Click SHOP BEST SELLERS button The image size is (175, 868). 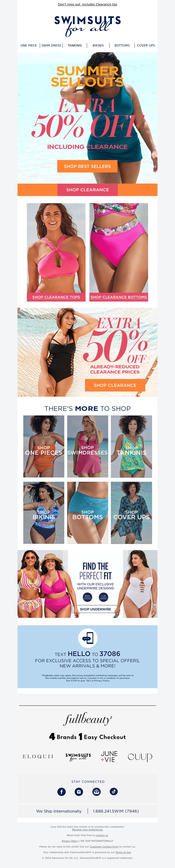click(x=87, y=166)
